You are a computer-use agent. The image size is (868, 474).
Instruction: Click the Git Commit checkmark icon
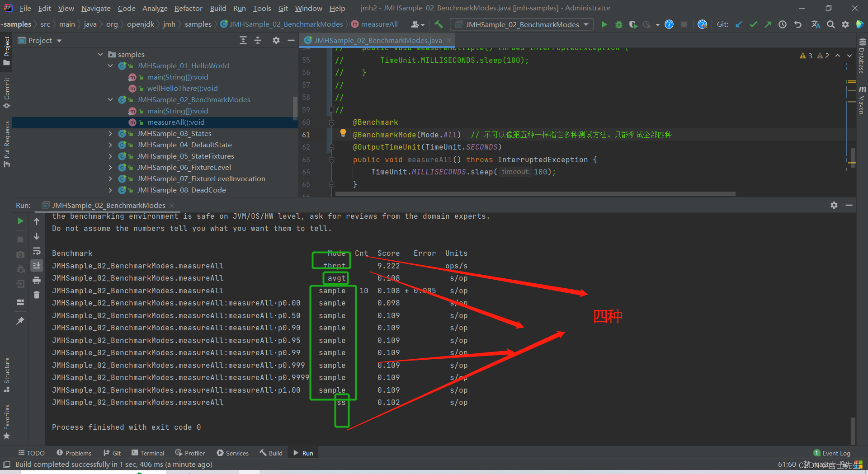pos(753,24)
